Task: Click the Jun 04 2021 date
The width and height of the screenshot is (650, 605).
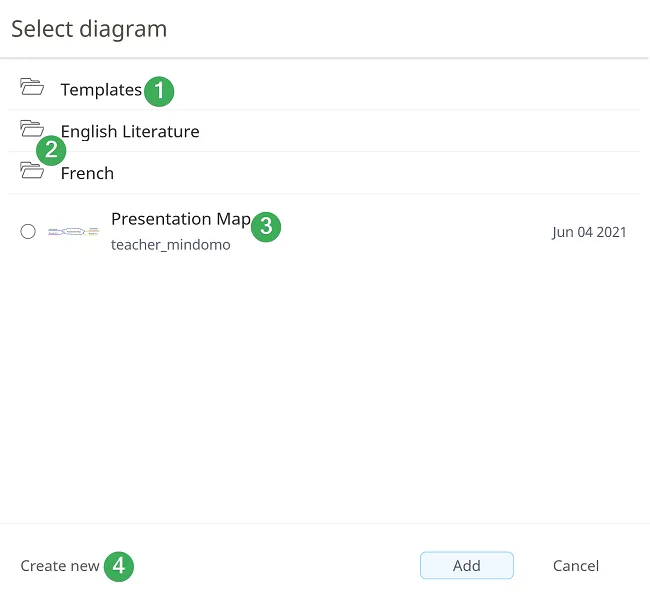Action: coord(589,232)
